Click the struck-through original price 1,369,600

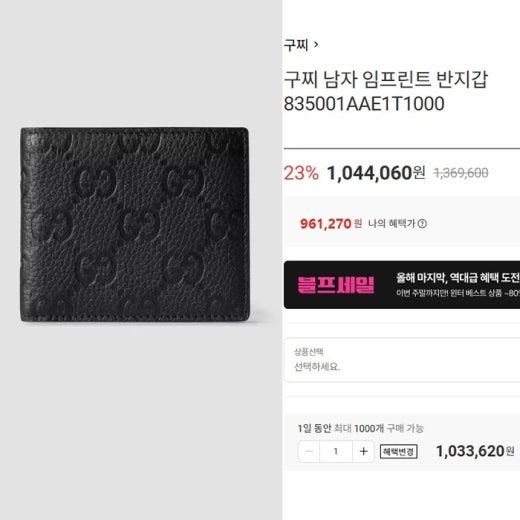[461, 173]
